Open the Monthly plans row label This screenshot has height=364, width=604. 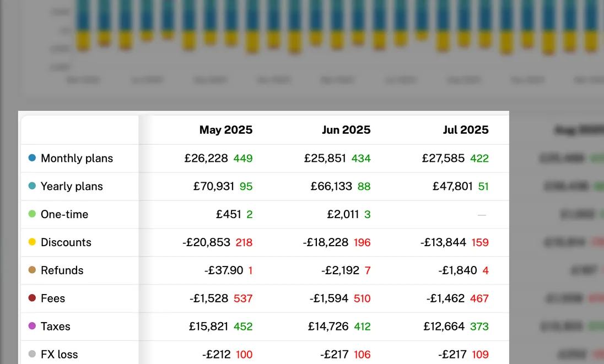(77, 159)
